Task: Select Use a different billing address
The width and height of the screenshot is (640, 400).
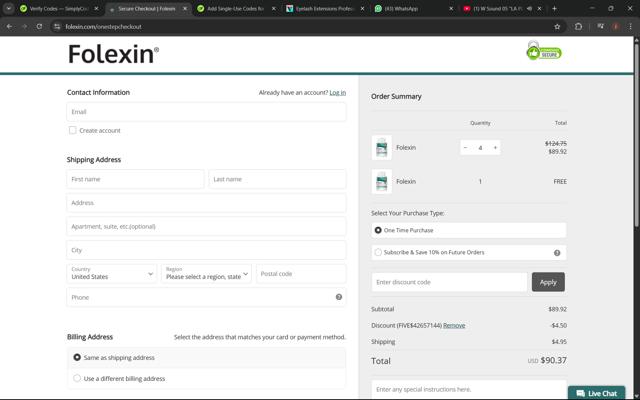Action: (x=77, y=378)
